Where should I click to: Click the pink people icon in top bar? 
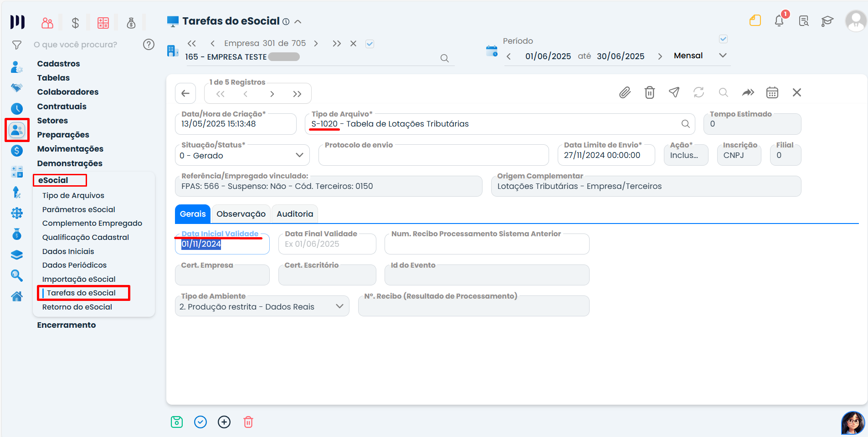[x=47, y=23]
